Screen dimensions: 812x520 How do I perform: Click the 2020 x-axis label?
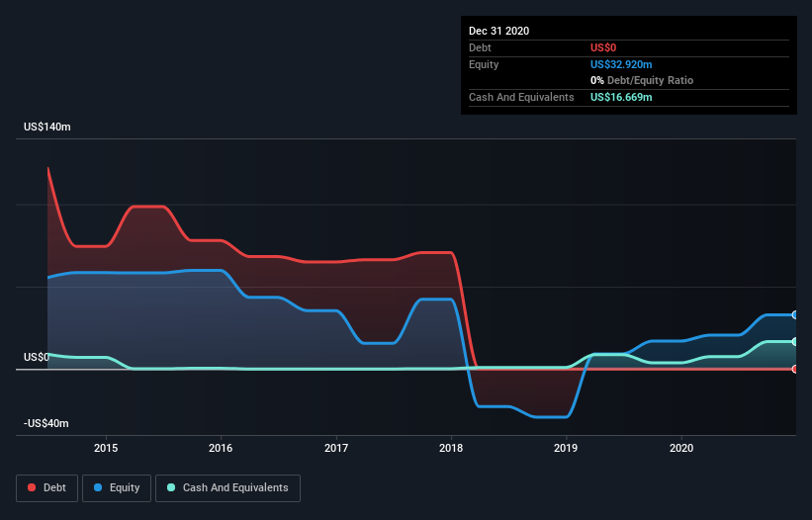click(x=681, y=448)
